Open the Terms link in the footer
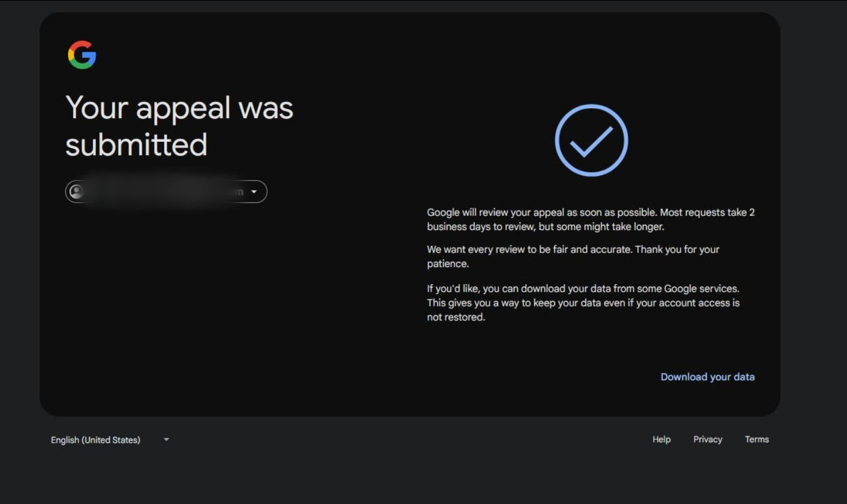 756,439
